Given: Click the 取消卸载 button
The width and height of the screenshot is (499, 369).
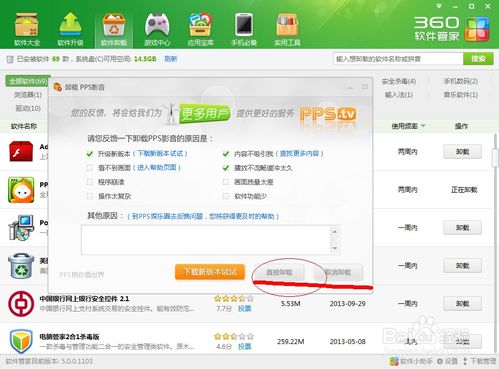Looking at the screenshot, I should point(338,272).
